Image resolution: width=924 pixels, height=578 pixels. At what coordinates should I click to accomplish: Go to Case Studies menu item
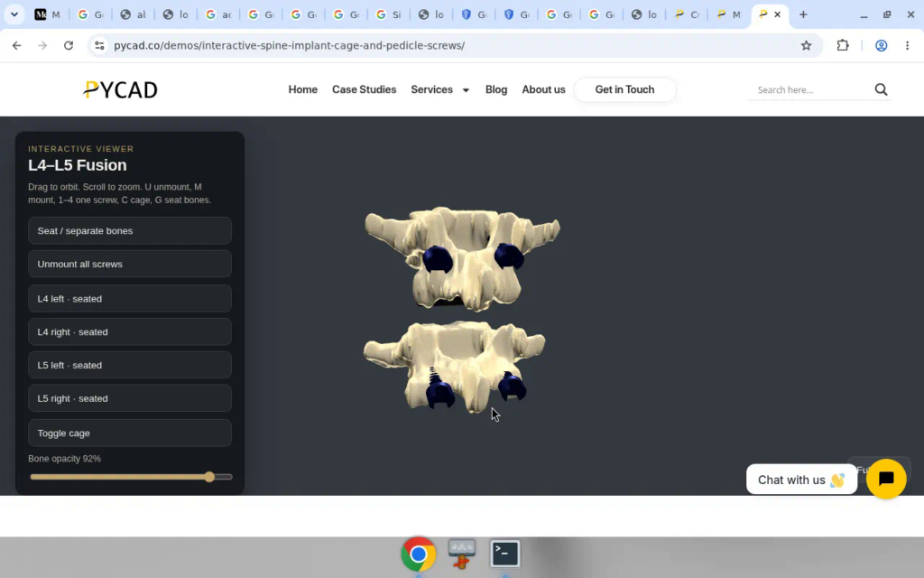tap(365, 89)
